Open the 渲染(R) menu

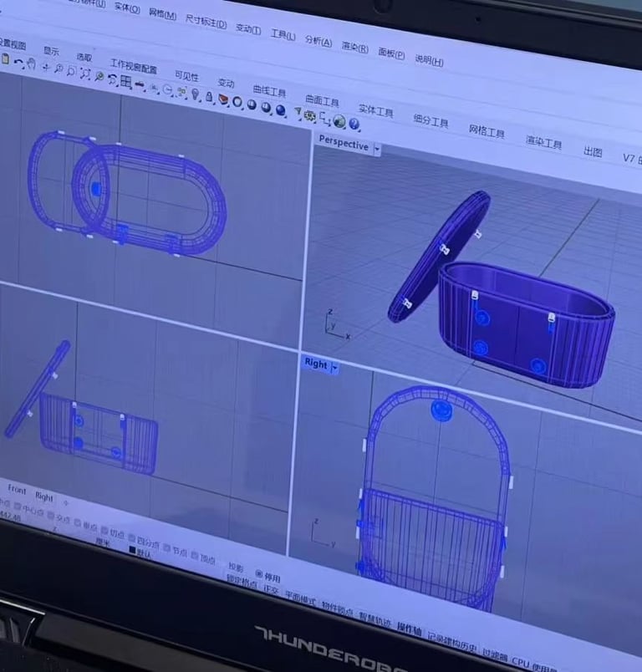point(355,47)
